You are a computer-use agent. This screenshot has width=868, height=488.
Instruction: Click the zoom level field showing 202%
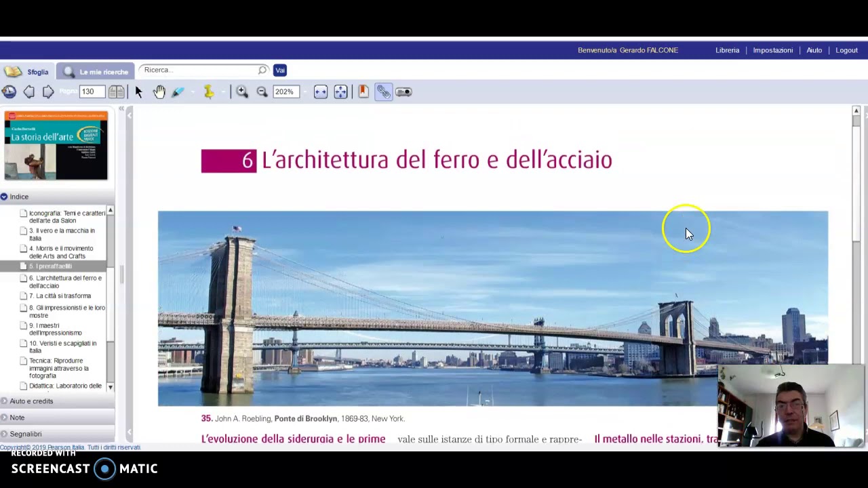(x=285, y=91)
